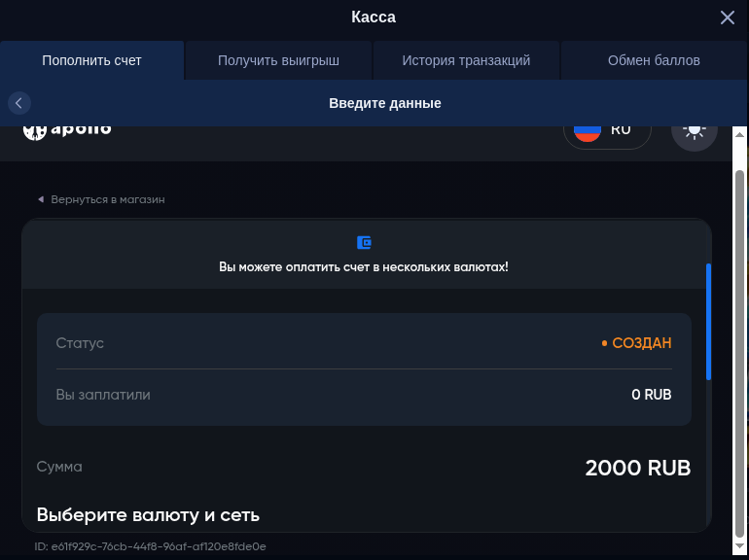
Task: Click the invoice ID text
Action: click(x=151, y=546)
